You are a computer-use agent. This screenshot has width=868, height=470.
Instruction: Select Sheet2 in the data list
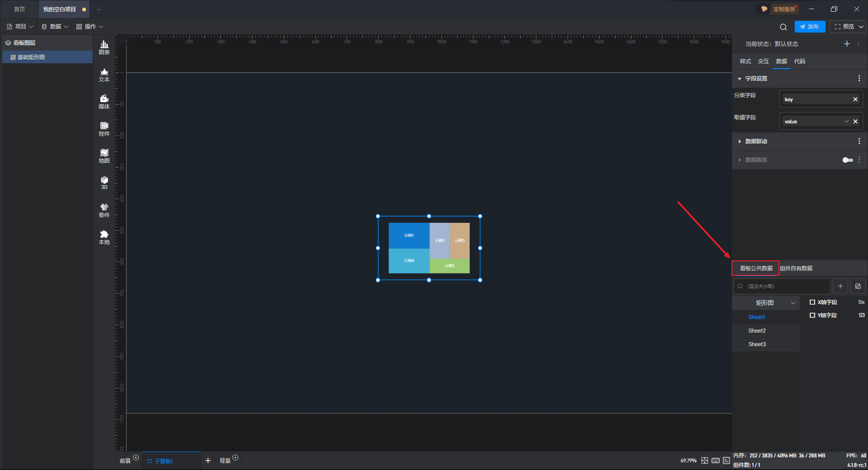pos(757,331)
